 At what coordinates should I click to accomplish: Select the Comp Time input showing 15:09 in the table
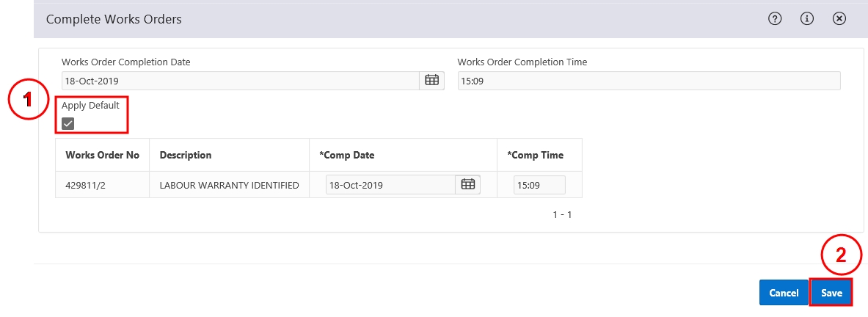540,185
